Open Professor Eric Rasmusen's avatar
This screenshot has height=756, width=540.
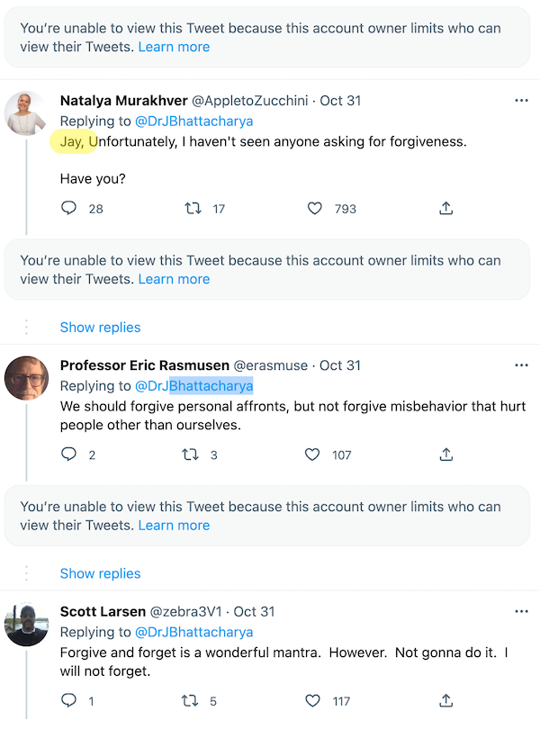click(x=26, y=378)
